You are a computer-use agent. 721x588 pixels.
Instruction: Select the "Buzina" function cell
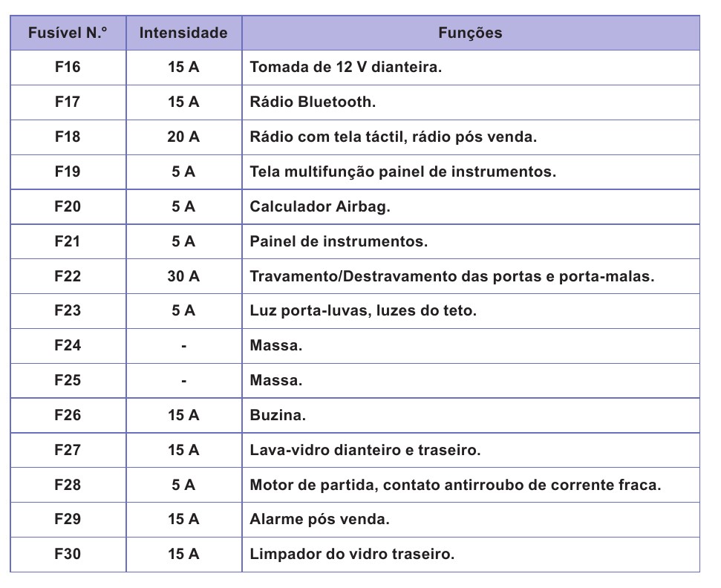278,416
